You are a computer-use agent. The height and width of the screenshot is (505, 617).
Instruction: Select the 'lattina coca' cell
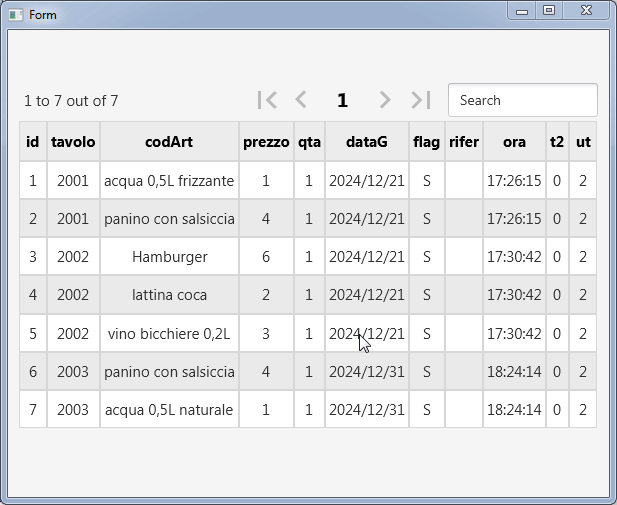click(x=169, y=295)
